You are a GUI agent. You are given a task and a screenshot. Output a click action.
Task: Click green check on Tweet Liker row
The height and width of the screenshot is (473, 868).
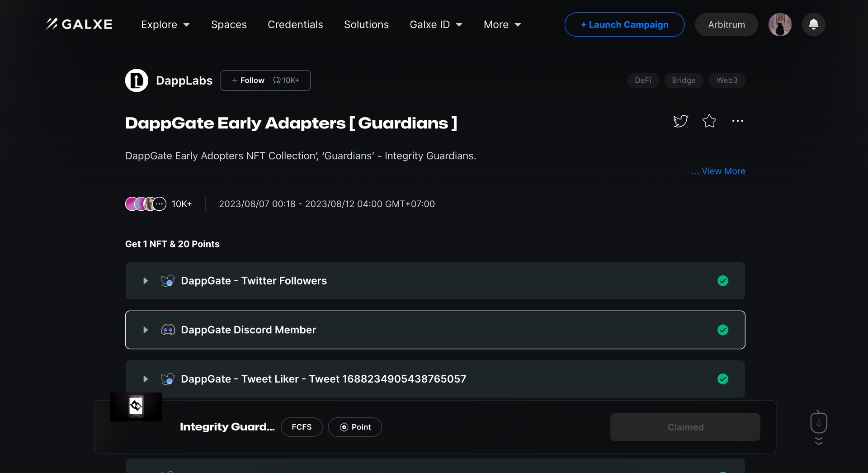tap(723, 379)
